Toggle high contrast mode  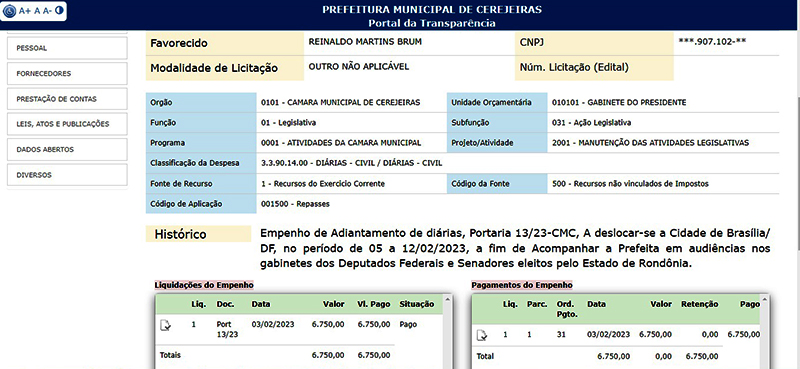click(x=59, y=10)
